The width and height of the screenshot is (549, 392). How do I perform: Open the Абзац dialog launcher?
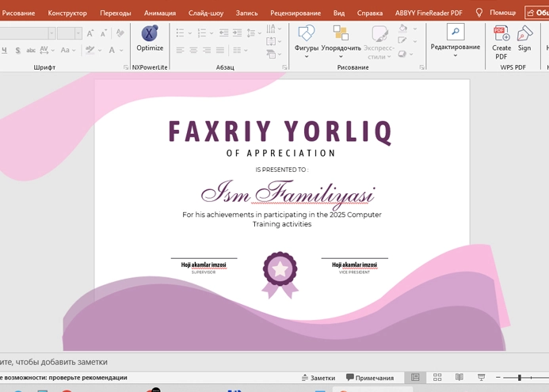pyautogui.click(x=284, y=67)
